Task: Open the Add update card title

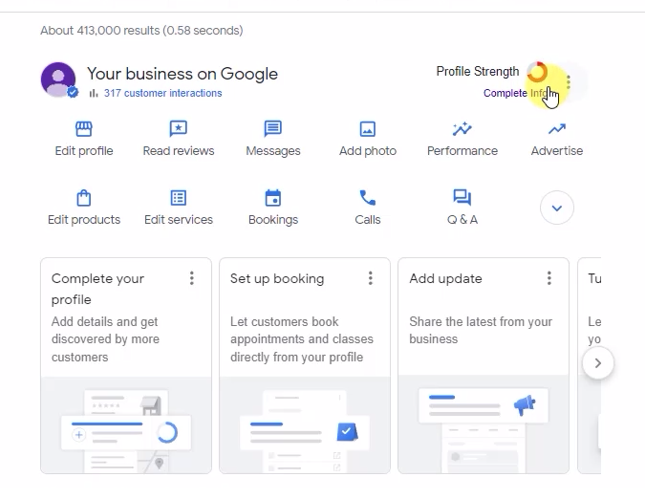Action: (x=445, y=279)
